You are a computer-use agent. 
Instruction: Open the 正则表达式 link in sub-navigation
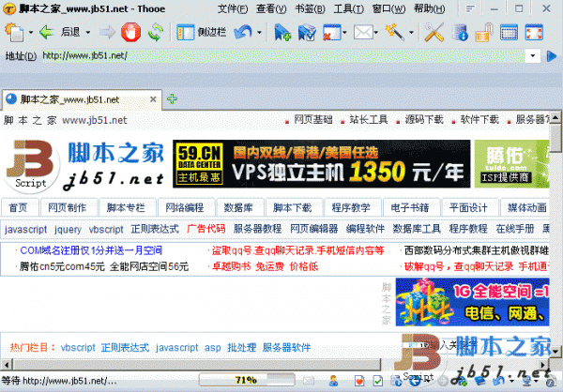pyautogui.click(x=155, y=229)
